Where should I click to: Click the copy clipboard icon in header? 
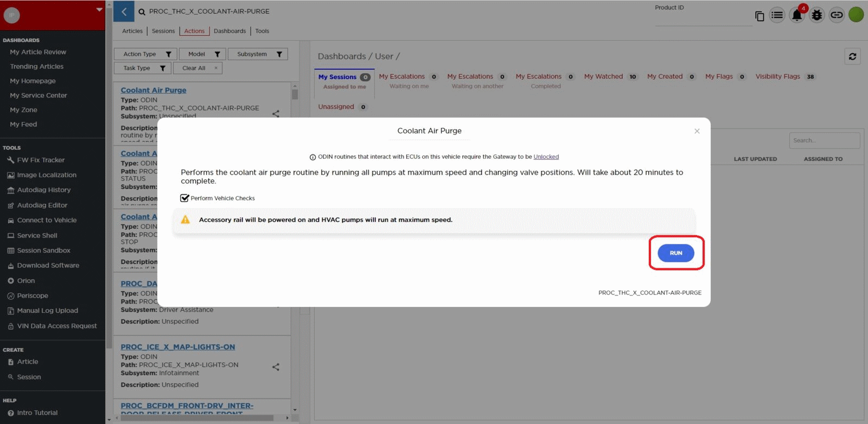[x=759, y=16]
